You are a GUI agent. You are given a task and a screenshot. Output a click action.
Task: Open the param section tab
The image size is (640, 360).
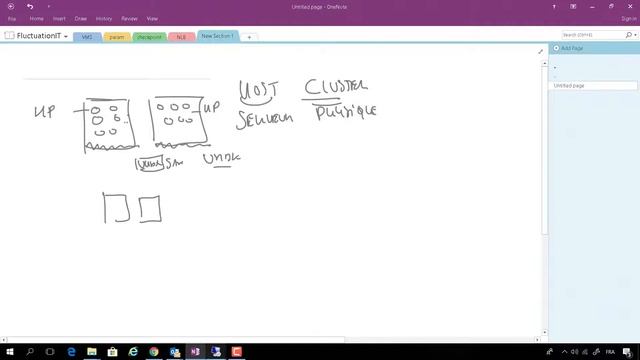pos(117,37)
